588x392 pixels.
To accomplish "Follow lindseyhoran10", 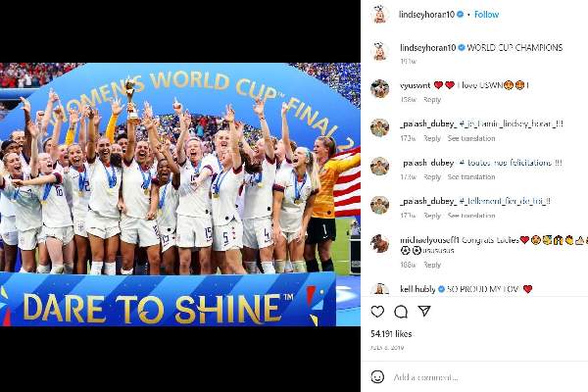I will (x=486, y=15).
